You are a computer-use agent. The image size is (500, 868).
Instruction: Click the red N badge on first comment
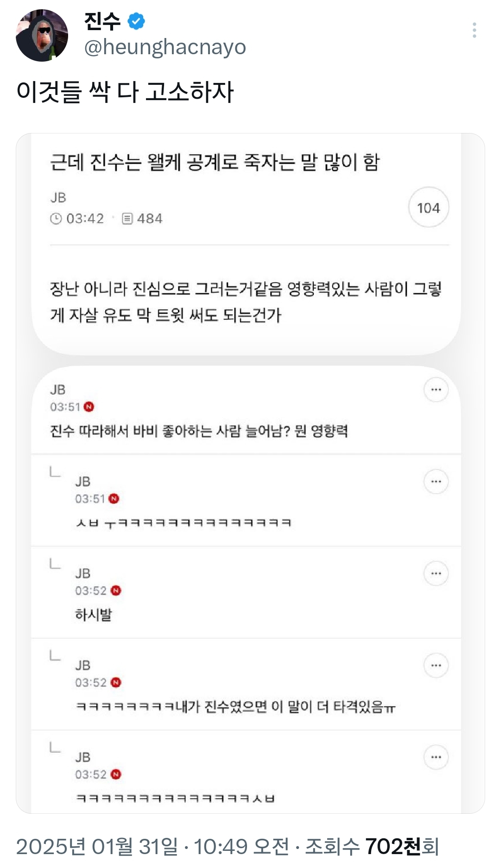click(89, 407)
